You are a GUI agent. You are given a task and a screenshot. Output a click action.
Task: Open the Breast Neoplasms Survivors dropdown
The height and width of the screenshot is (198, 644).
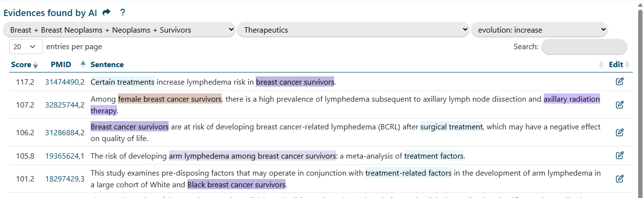click(x=119, y=30)
